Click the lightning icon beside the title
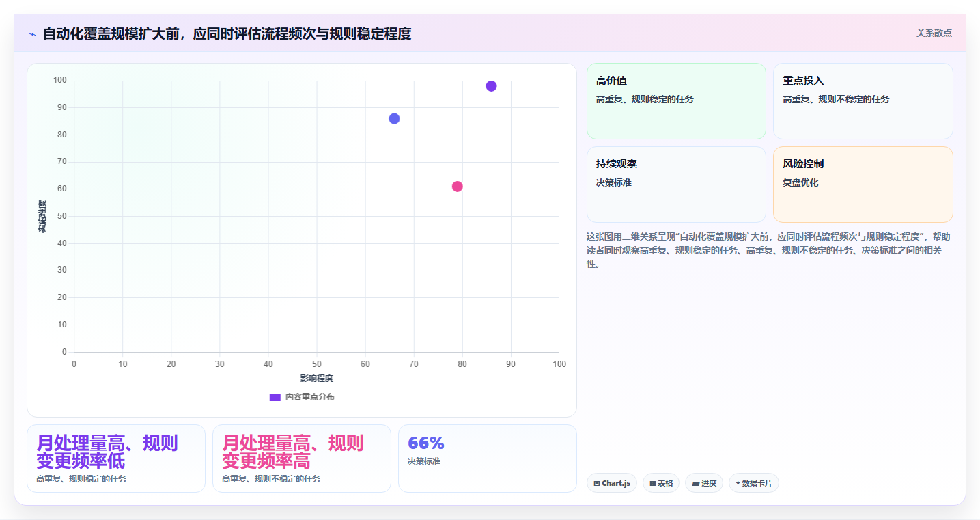The image size is (980, 520). pos(32,34)
